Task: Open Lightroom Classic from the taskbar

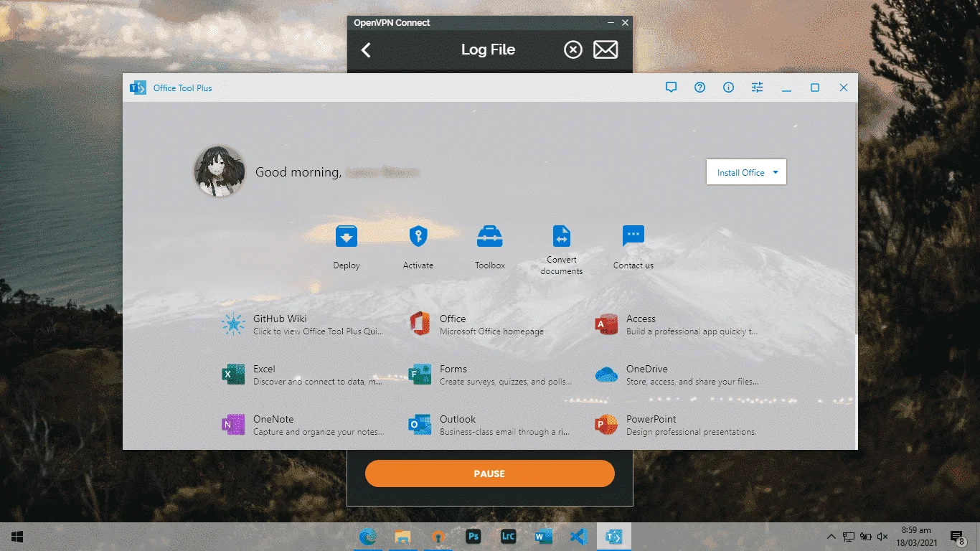Action: tap(508, 537)
